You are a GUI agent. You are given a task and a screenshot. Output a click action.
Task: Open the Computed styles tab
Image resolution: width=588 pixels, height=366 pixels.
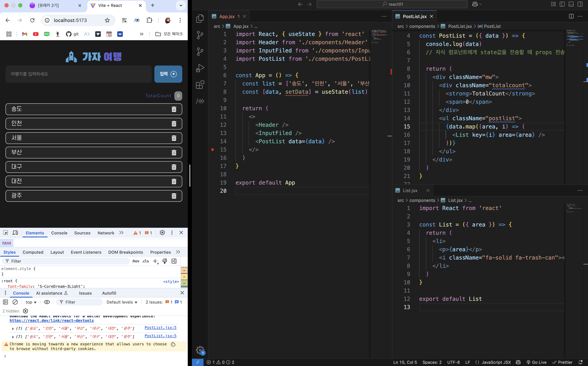click(x=33, y=252)
